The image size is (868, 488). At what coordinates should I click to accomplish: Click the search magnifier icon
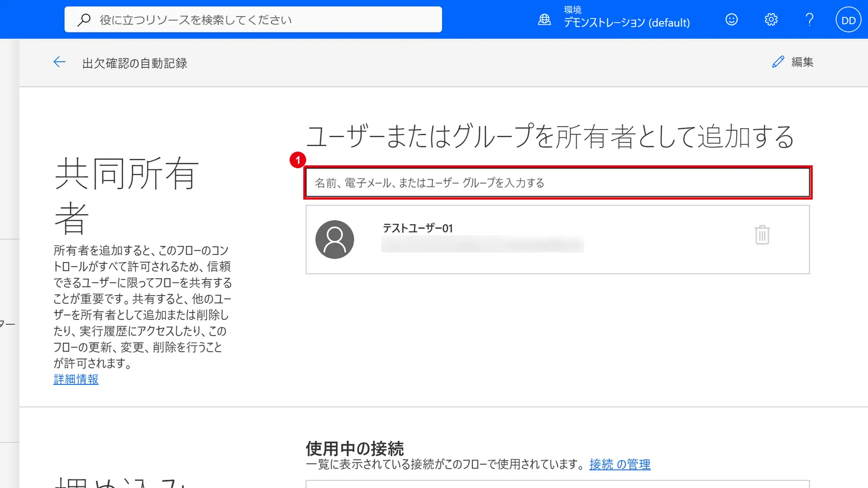84,20
